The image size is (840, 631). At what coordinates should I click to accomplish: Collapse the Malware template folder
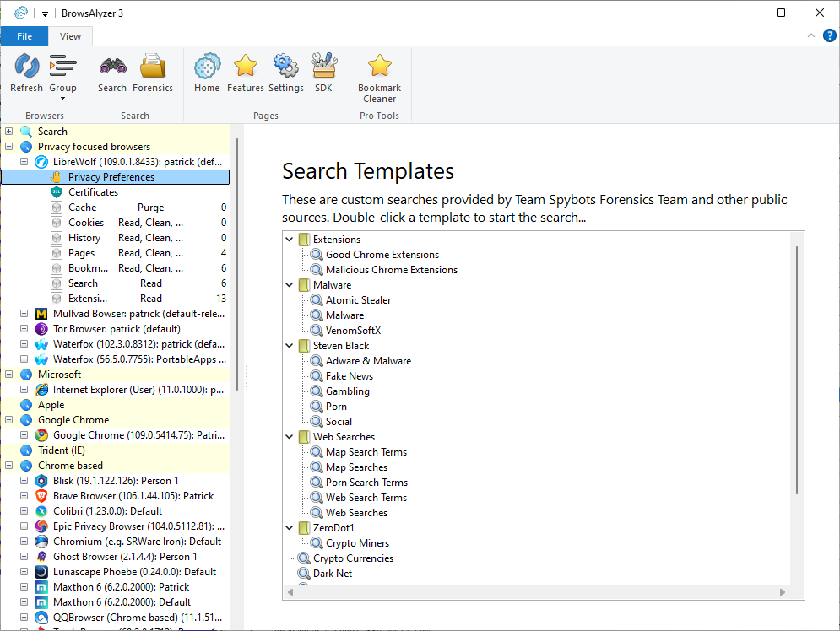coord(290,285)
